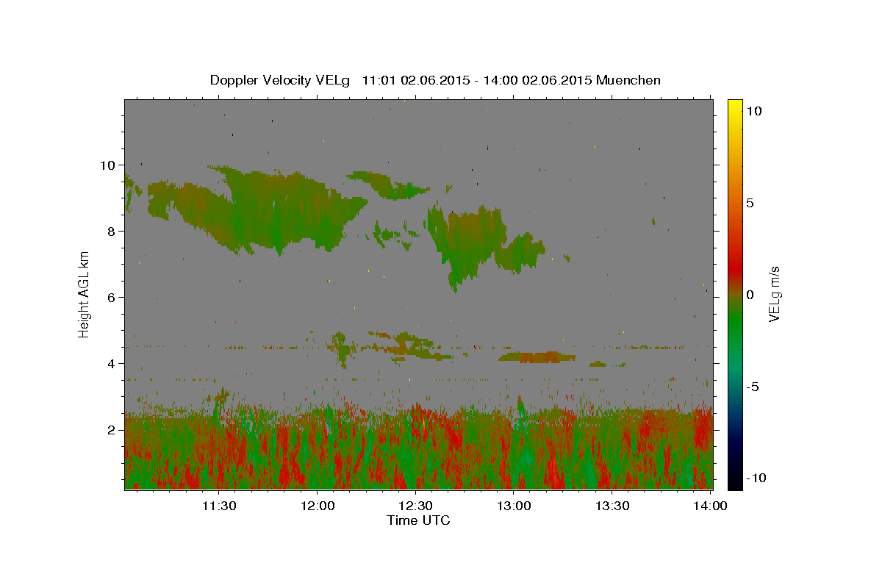This screenshot has width=882, height=588.
Task: Click the 11:30 time tick label
Action: tap(219, 506)
